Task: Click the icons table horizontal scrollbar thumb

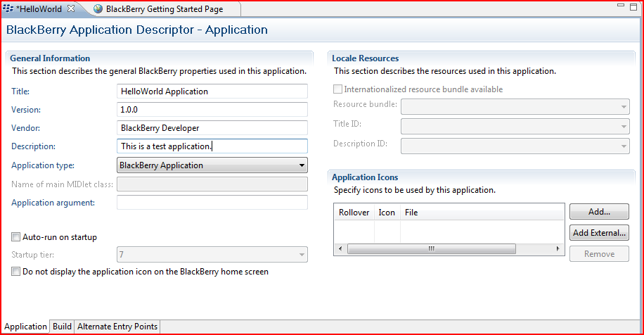Action: 431,248
